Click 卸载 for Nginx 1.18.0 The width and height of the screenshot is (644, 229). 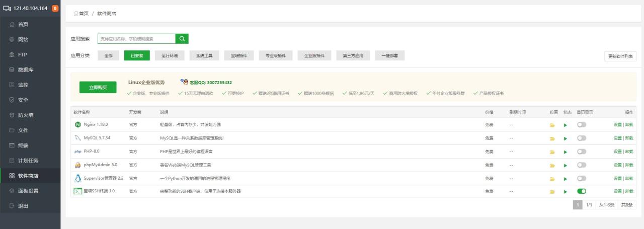(x=629, y=124)
